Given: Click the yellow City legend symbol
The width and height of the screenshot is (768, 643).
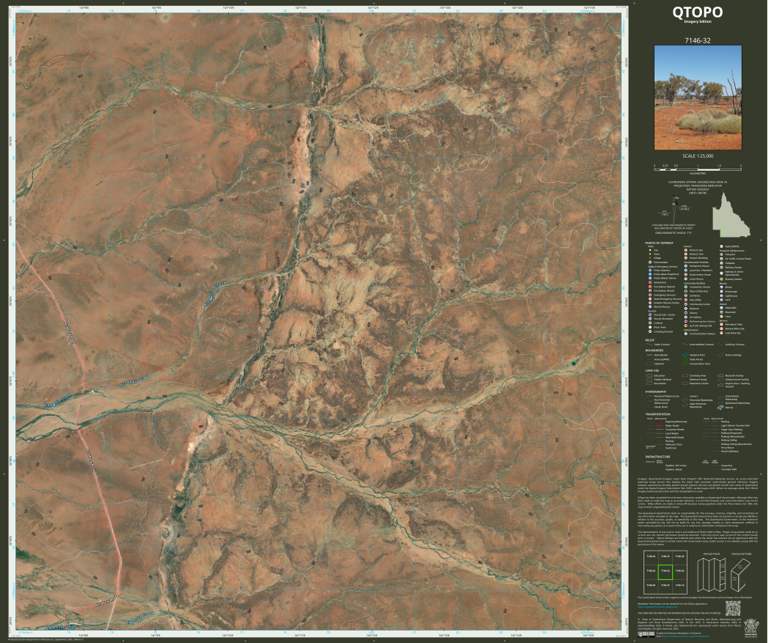Looking at the screenshot, I should click(650, 250).
